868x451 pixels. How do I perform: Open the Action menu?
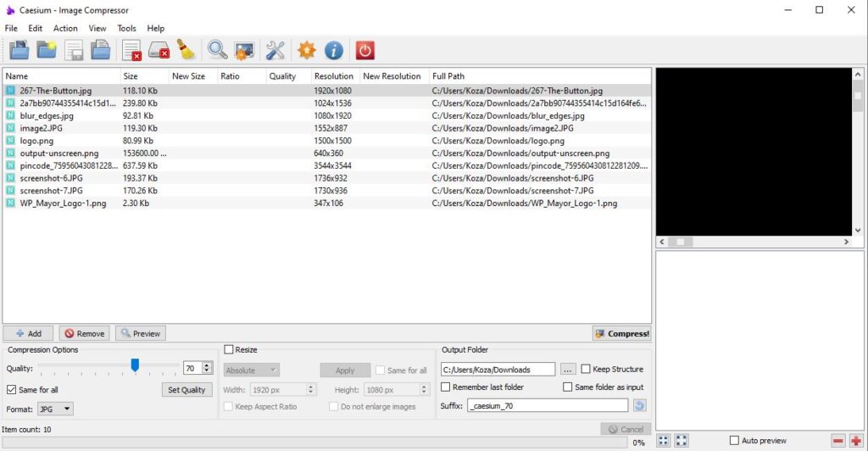click(x=65, y=28)
